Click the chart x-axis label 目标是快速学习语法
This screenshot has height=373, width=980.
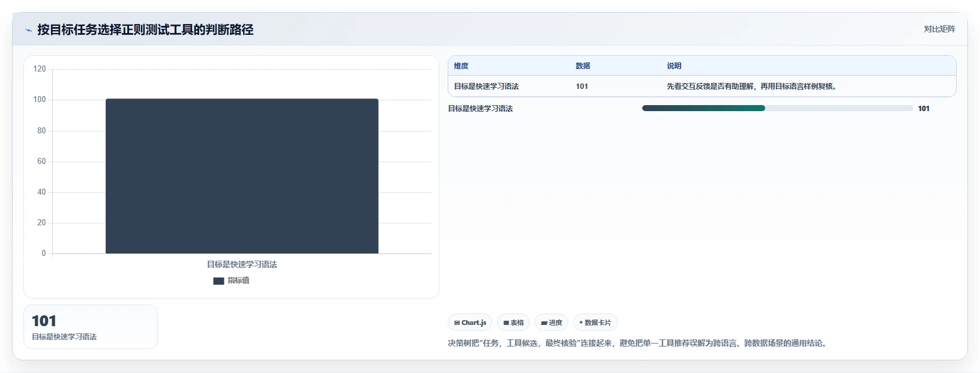(242, 264)
